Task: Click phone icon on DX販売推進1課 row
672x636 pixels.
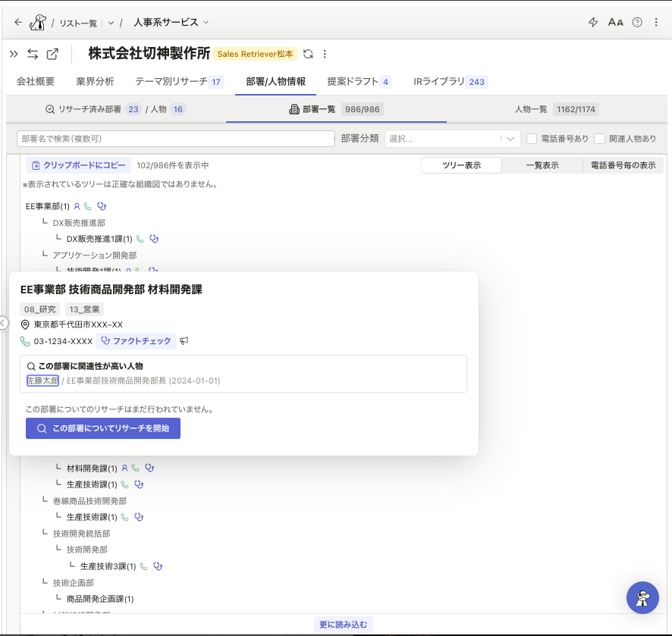Action: point(140,239)
